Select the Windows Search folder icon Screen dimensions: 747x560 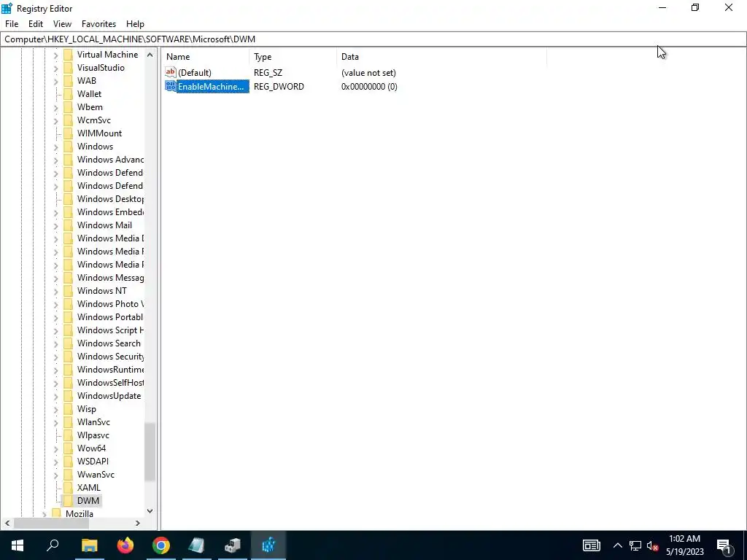pos(68,343)
